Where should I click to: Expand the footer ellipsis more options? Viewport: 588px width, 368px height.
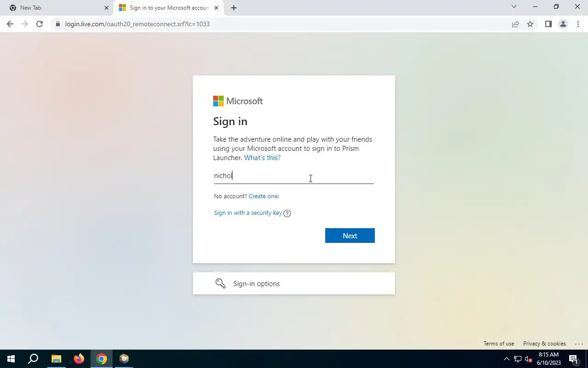tap(578, 344)
